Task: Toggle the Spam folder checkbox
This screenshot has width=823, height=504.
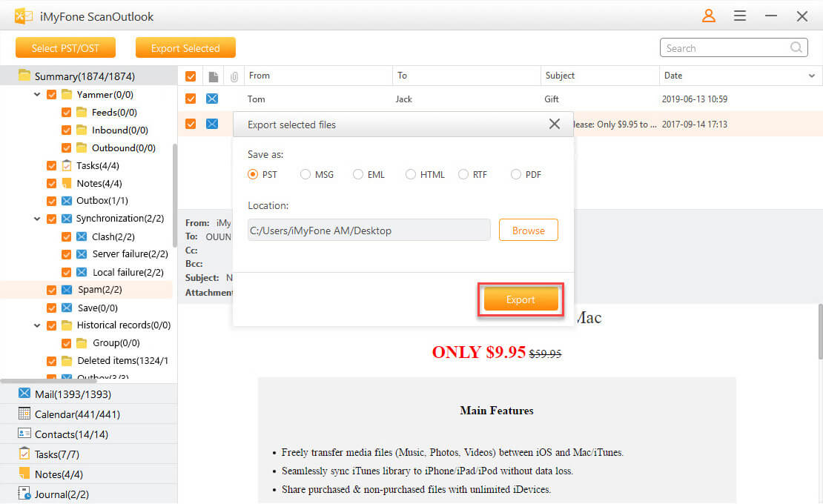Action: coord(51,290)
